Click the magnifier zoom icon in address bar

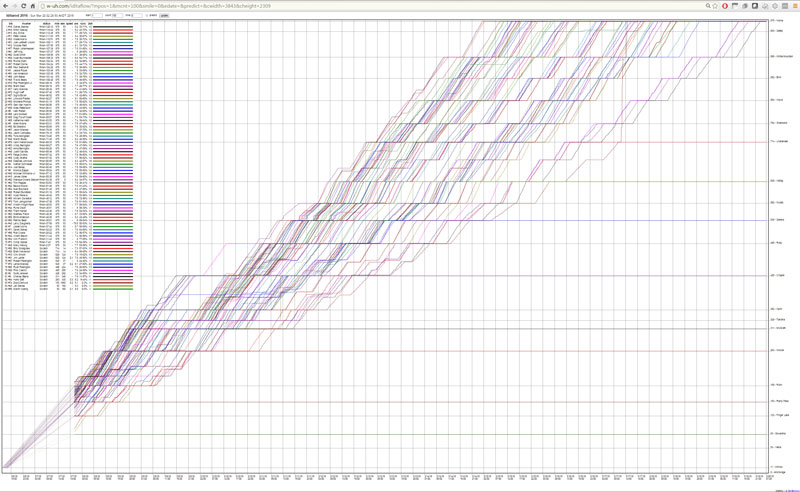pyautogui.click(x=708, y=6)
